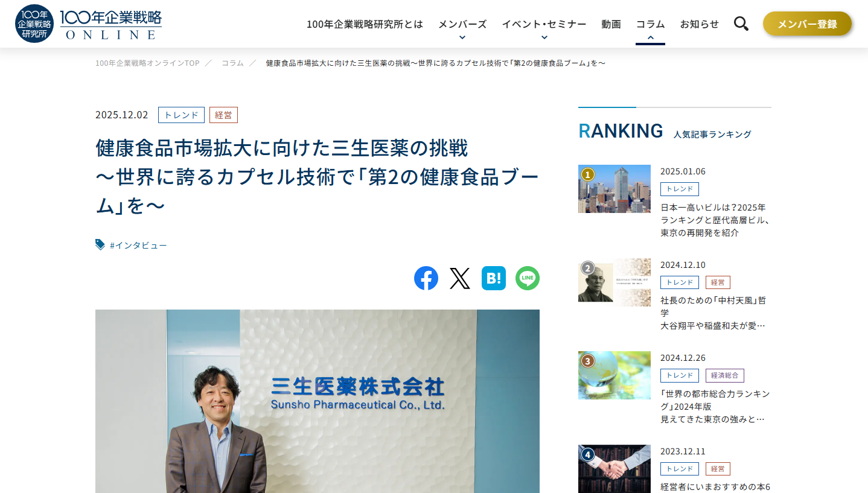This screenshot has width=868, height=493.
Task: Open ranking 4 article 経営者にいまおすすめの本6
Action: tap(715, 487)
